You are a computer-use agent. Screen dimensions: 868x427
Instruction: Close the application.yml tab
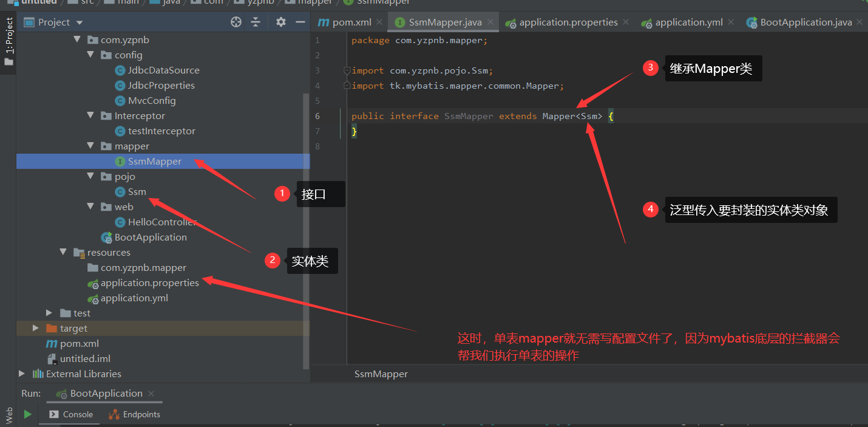tap(731, 22)
